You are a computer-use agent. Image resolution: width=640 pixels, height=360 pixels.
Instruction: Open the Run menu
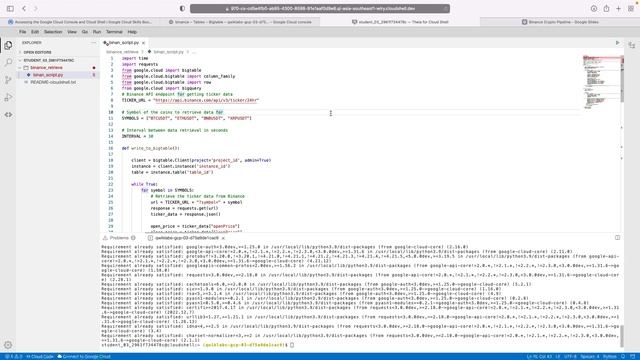click(x=97, y=32)
